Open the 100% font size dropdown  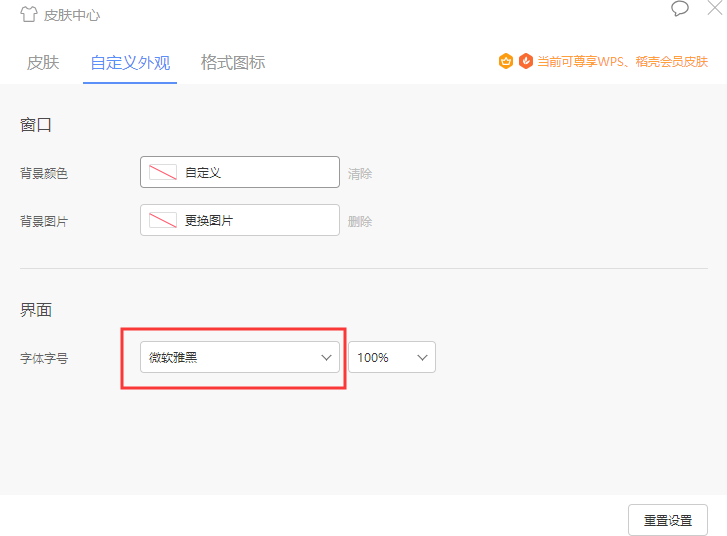pyautogui.click(x=392, y=357)
